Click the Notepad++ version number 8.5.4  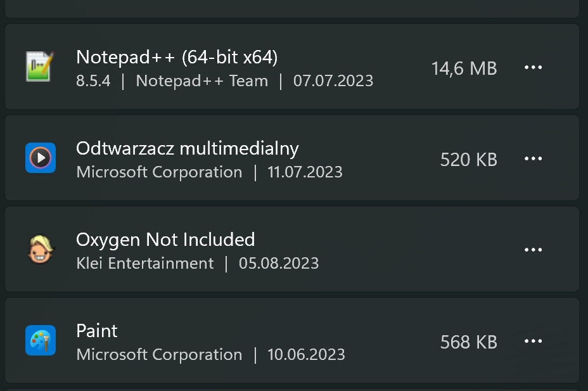click(93, 81)
